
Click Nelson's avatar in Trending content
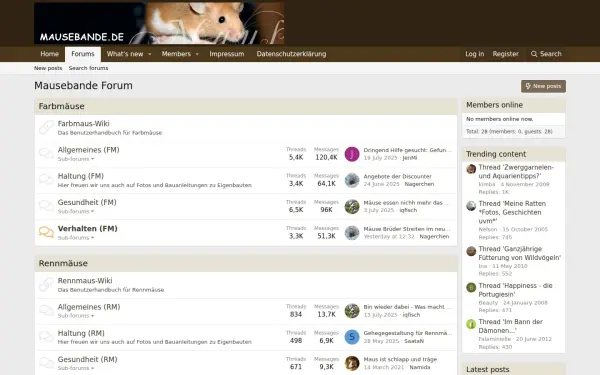click(x=471, y=206)
